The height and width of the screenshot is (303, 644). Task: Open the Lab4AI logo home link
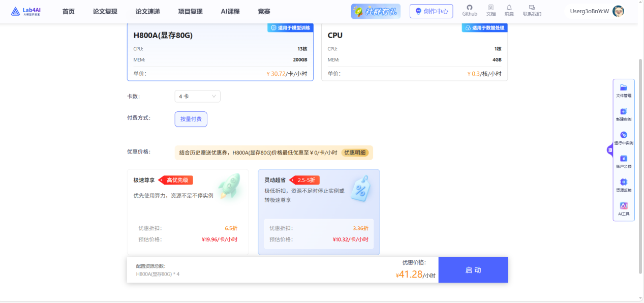[26, 11]
